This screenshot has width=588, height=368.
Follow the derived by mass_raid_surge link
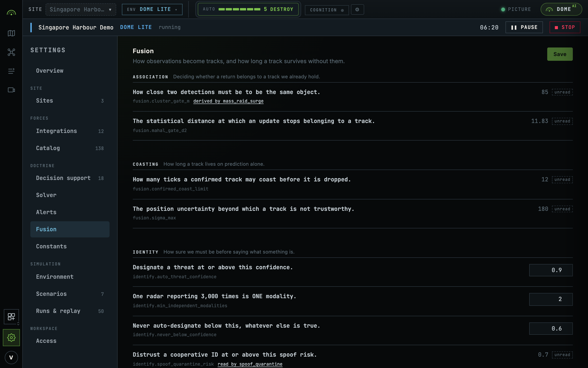point(228,101)
